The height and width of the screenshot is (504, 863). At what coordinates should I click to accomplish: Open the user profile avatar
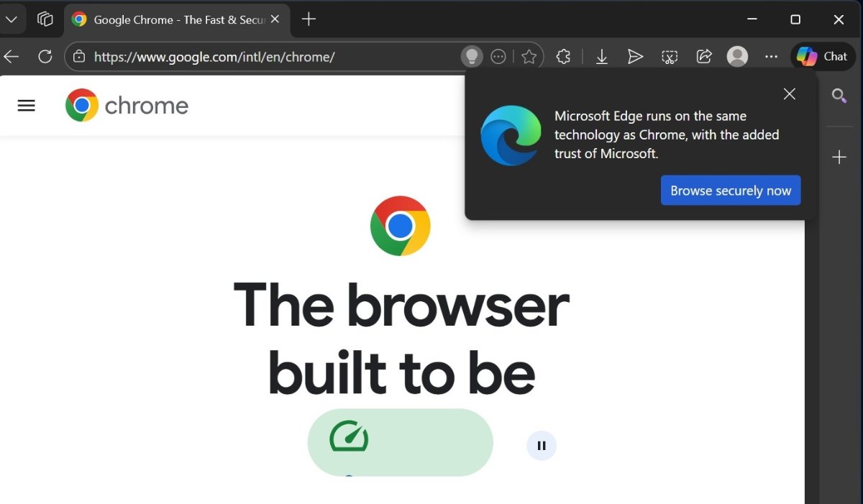tap(737, 57)
